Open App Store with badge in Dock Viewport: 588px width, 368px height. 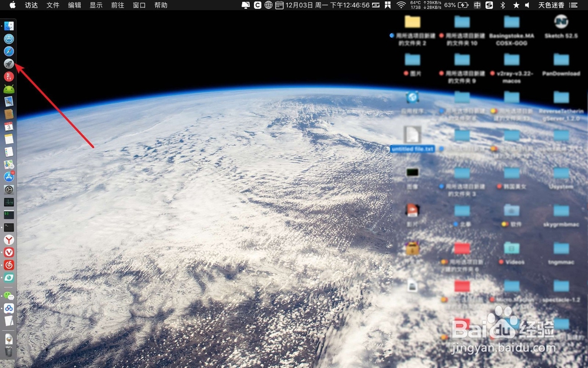(9, 177)
